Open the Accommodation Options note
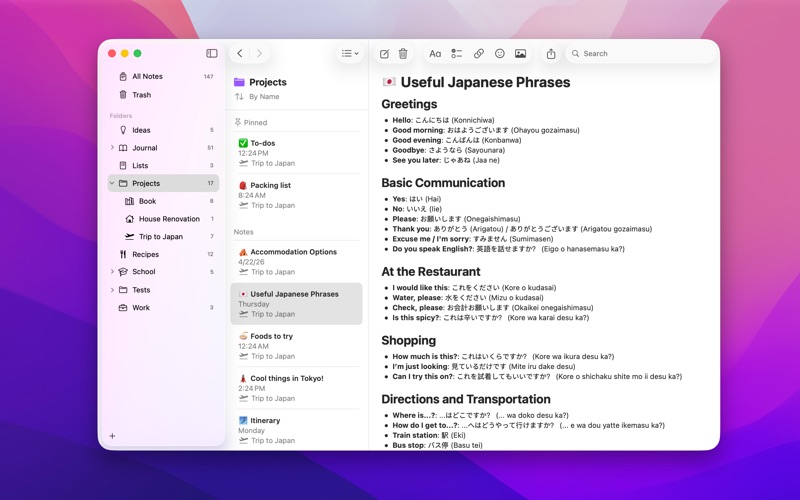 296,262
